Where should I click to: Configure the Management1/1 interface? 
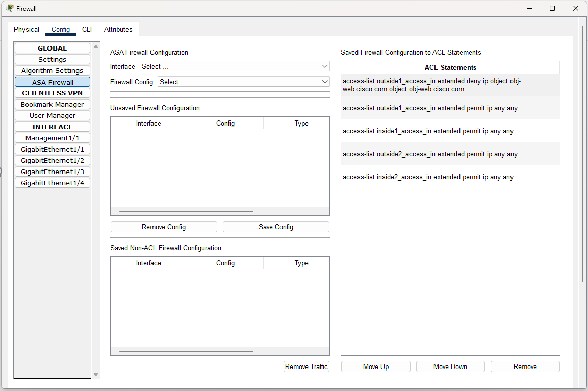(x=52, y=138)
